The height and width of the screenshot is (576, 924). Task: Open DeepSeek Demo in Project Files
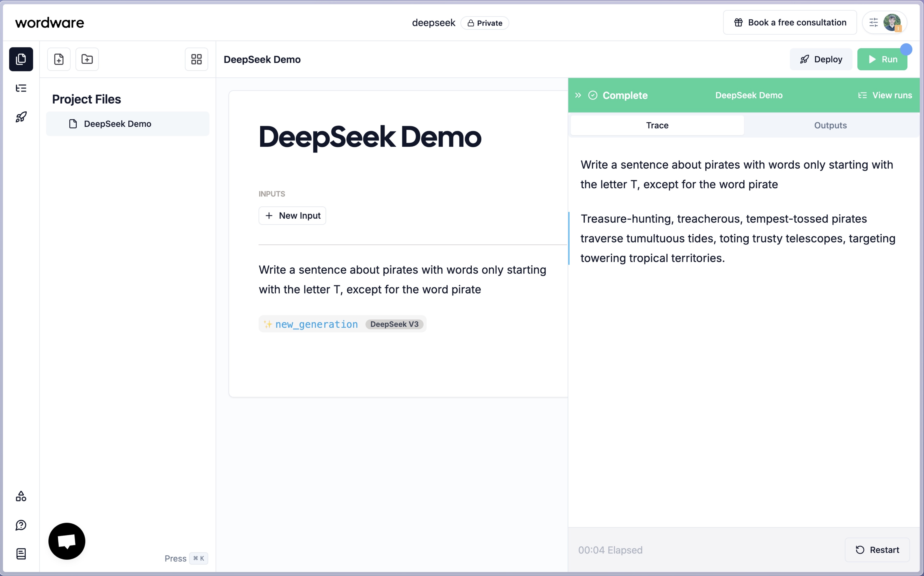pyautogui.click(x=117, y=124)
